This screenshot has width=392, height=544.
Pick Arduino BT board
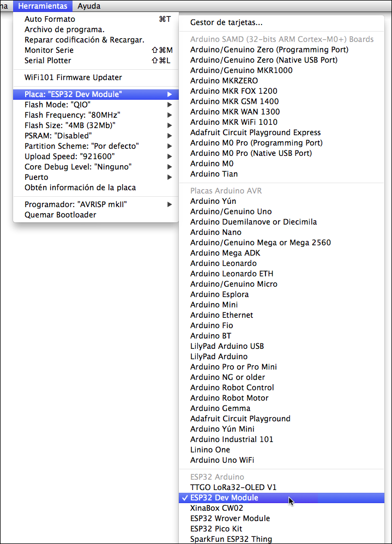[281, 336]
